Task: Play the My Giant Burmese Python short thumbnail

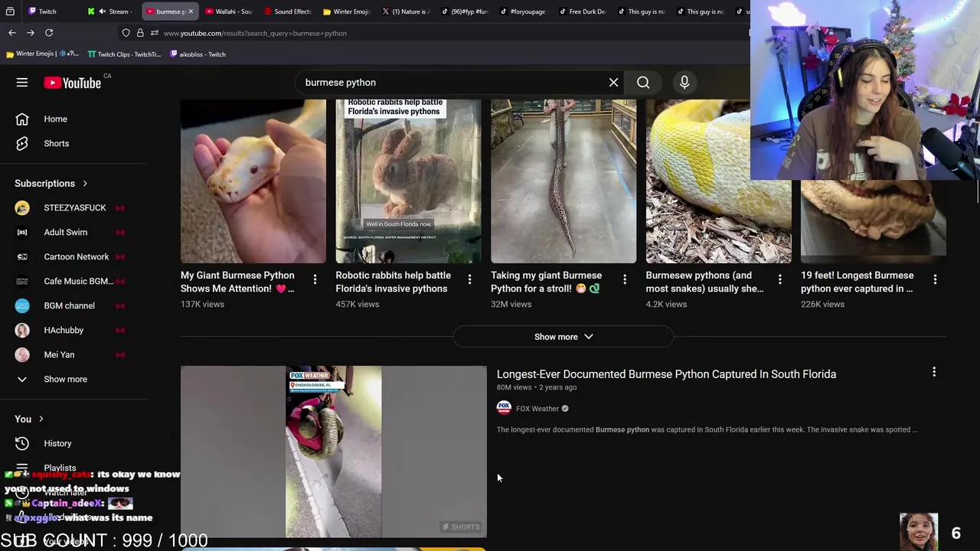Action: click(x=253, y=181)
